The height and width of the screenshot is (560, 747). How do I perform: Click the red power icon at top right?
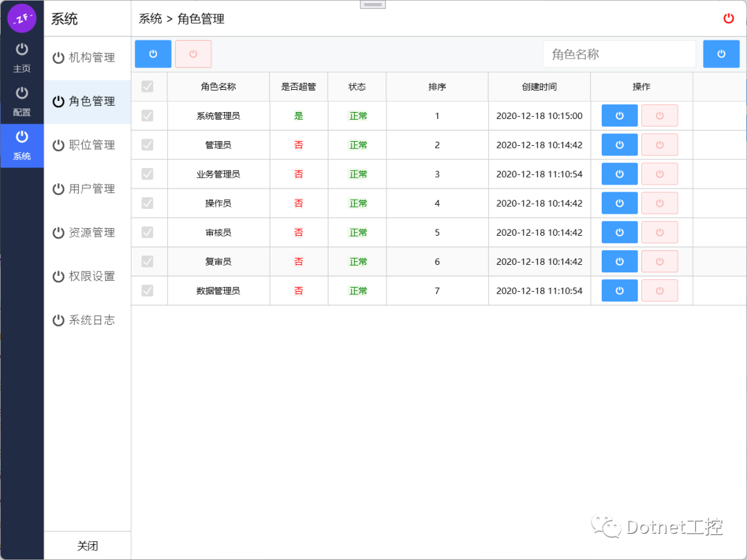tap(728, 19)
